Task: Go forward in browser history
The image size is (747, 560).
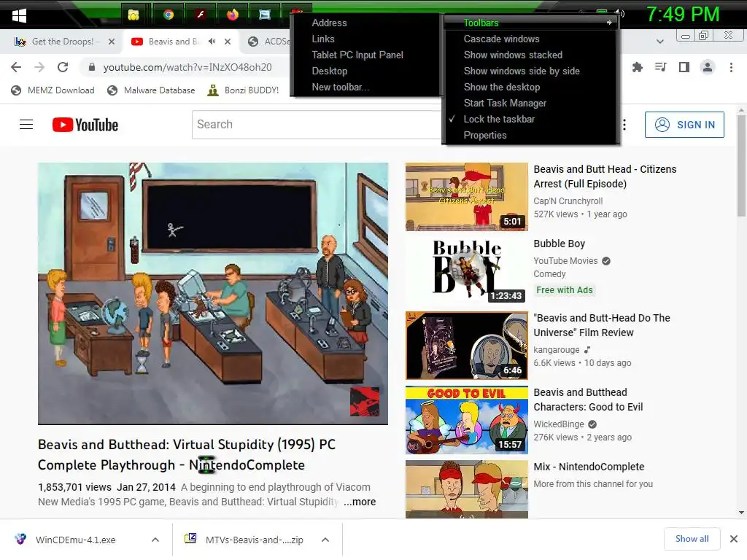Action: (x=39, y=67)
